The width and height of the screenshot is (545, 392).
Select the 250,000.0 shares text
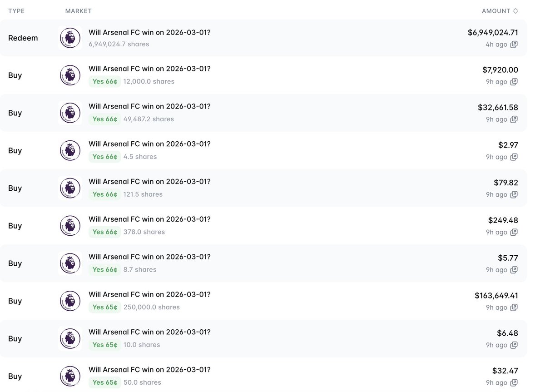click(152, 308)
